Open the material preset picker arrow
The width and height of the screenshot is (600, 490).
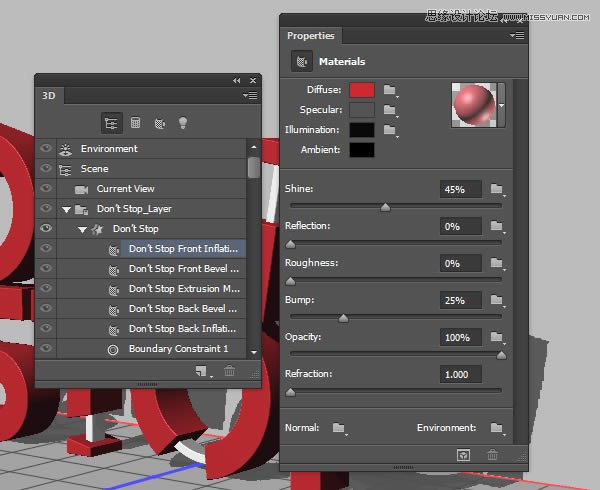(501, 105)
